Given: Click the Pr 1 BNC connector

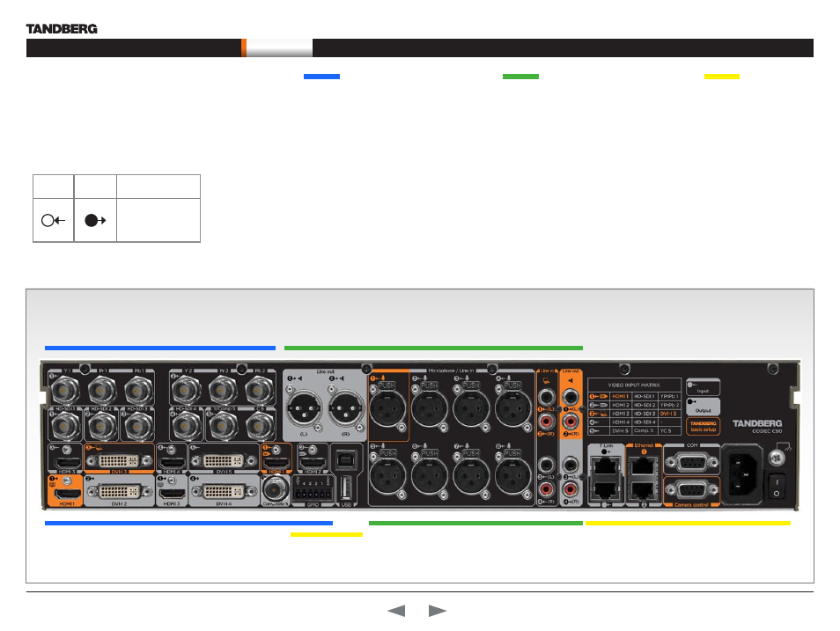Looking at the screenshot, I should coord(102,389).
